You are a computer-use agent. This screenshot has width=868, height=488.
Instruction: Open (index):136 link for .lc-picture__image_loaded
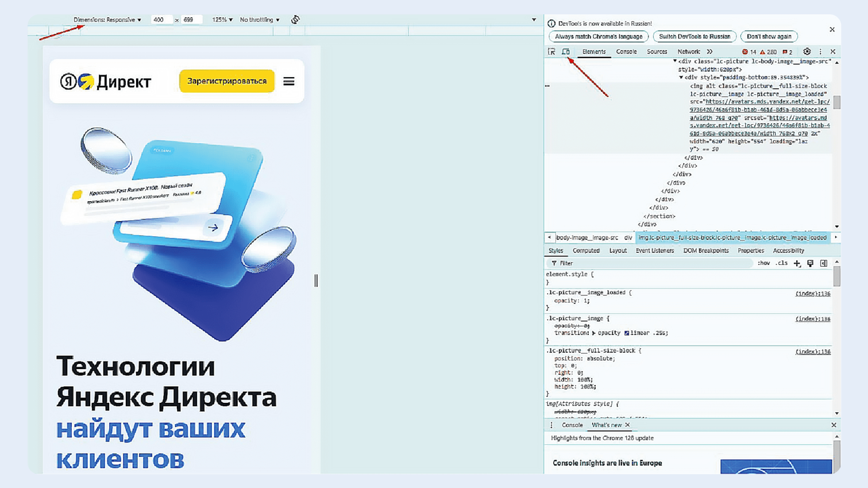(x=813, y=294)
